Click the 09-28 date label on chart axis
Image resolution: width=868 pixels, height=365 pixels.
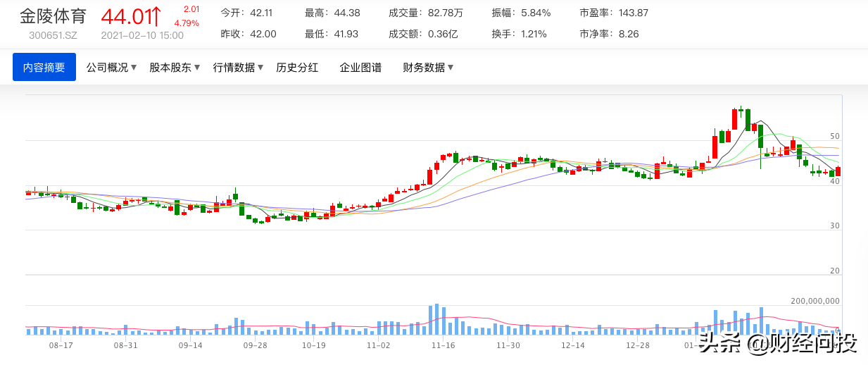[255, 345]
